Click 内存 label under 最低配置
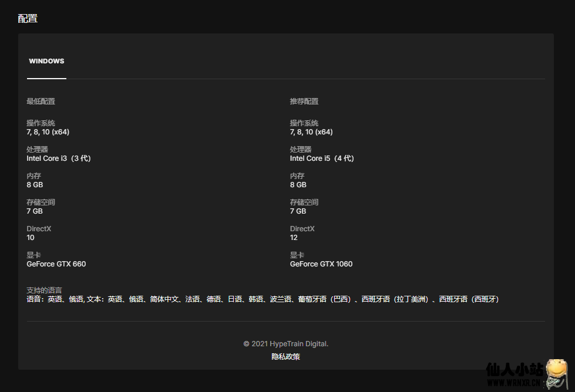Viewport: 575px width, 392px height. (x=33, y=176)
